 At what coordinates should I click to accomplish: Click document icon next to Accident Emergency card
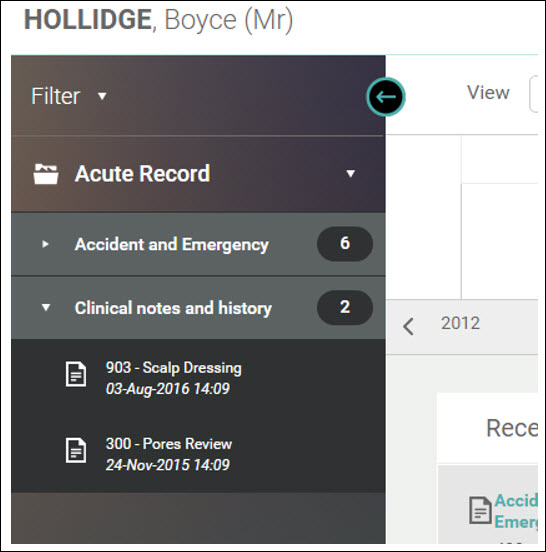tap(480, 510)
